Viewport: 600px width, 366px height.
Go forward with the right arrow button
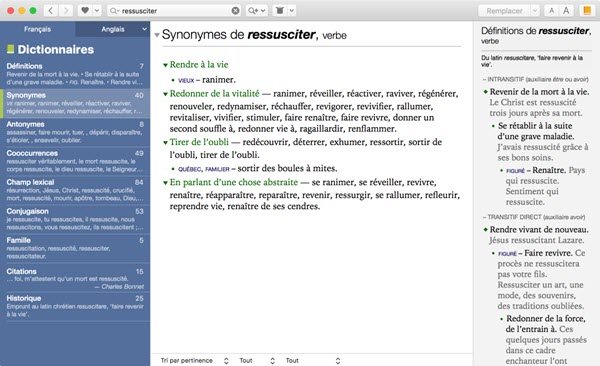[66, 11]
